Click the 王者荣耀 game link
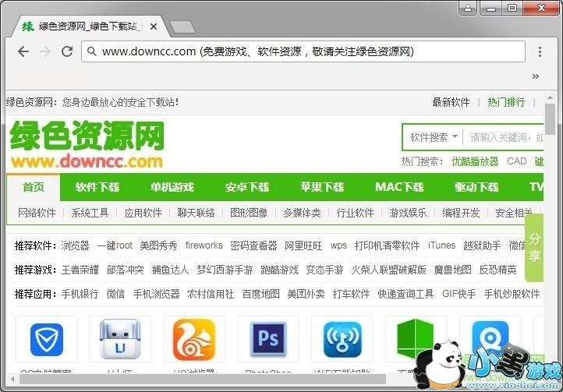The image size is (563, 392). click(80, 270)
